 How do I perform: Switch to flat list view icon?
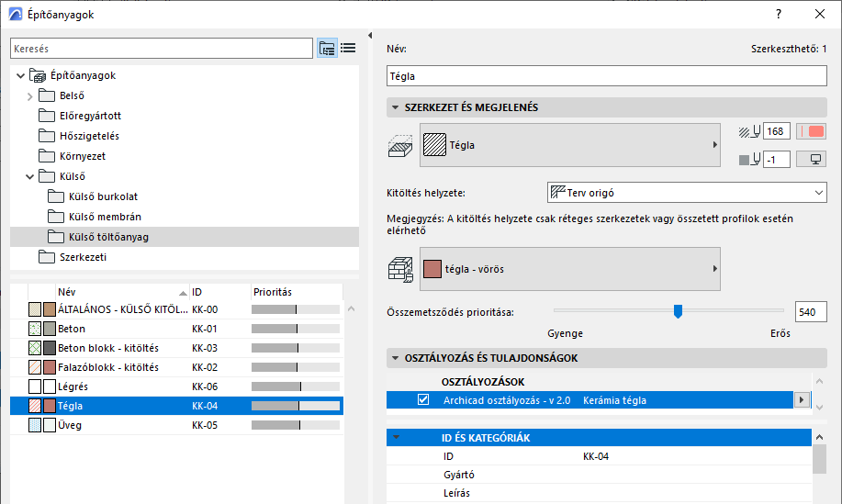pyautogui.click(x=348, y=49)
